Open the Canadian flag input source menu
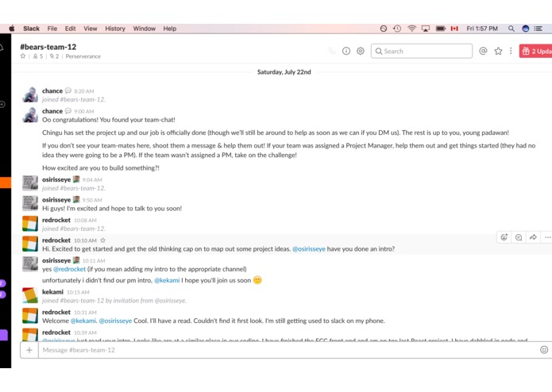Viewport: 552px width, 392px height. point(454,29)
